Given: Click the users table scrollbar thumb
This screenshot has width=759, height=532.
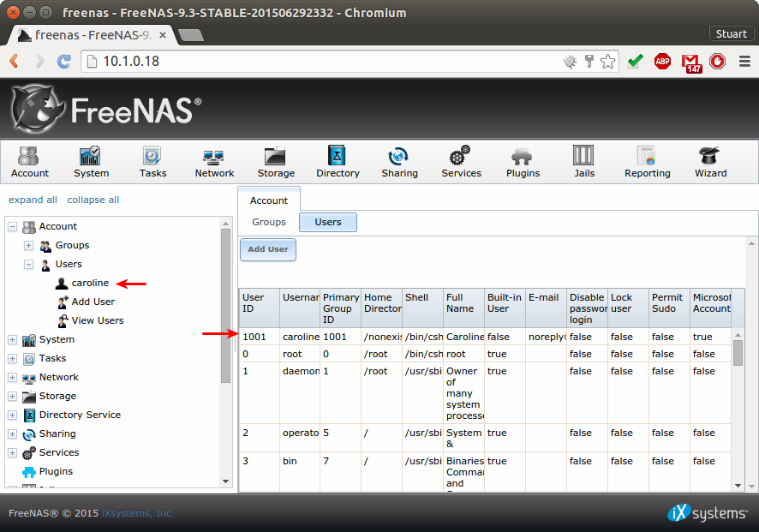Looking at the screenshot, I should click(738, 352).
